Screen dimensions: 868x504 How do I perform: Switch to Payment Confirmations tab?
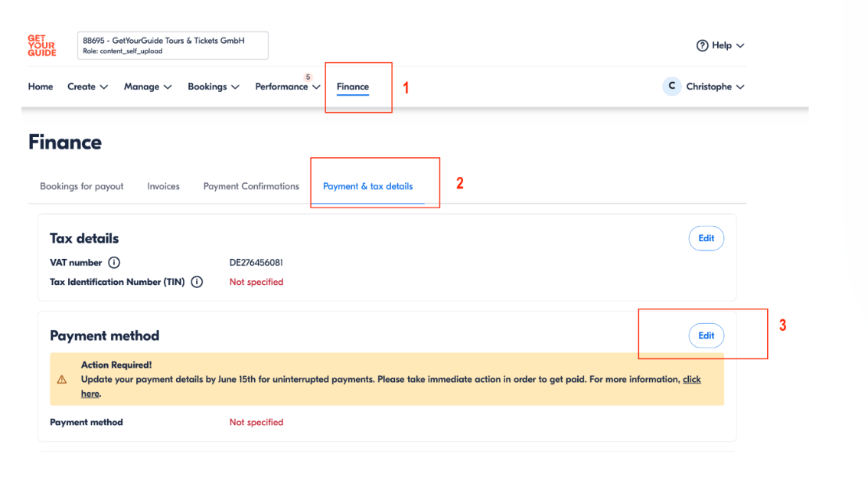click(x=251, y=186)
